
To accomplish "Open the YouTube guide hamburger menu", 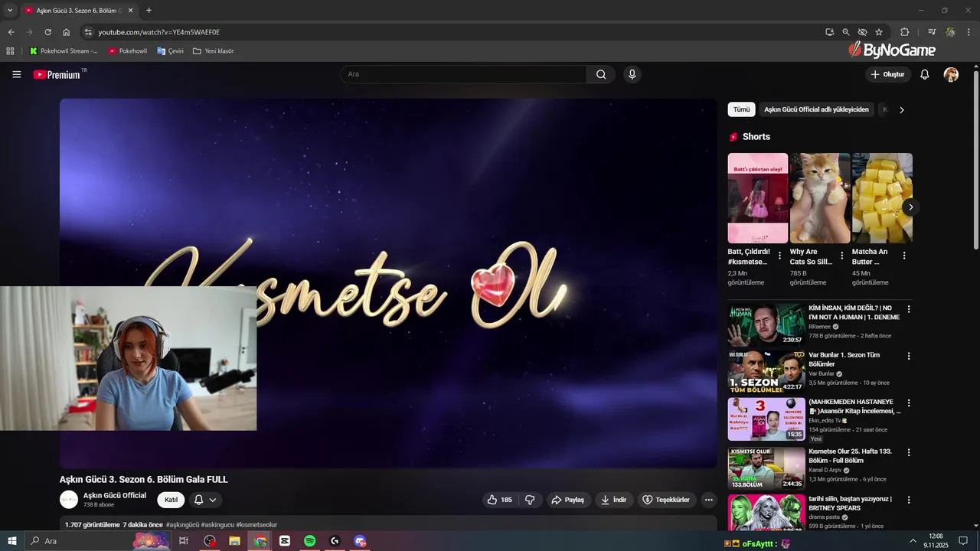I will click(16, 74).
